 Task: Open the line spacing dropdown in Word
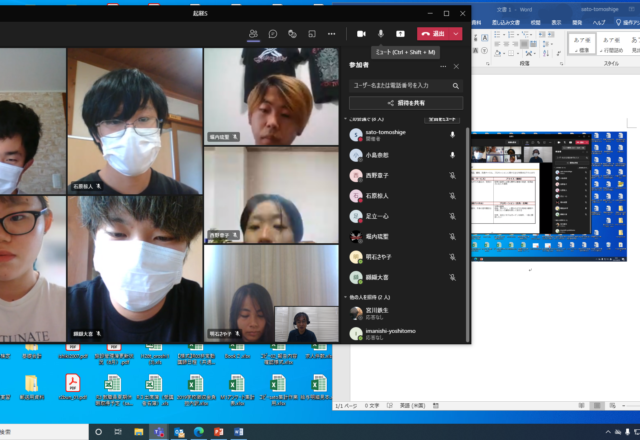click(548, 44)
